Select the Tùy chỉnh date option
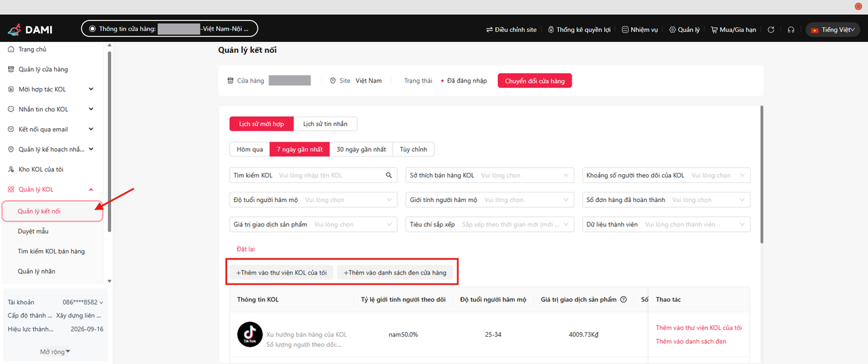Image resolution: width=868 pixels, height=364 pixels. 413,149
